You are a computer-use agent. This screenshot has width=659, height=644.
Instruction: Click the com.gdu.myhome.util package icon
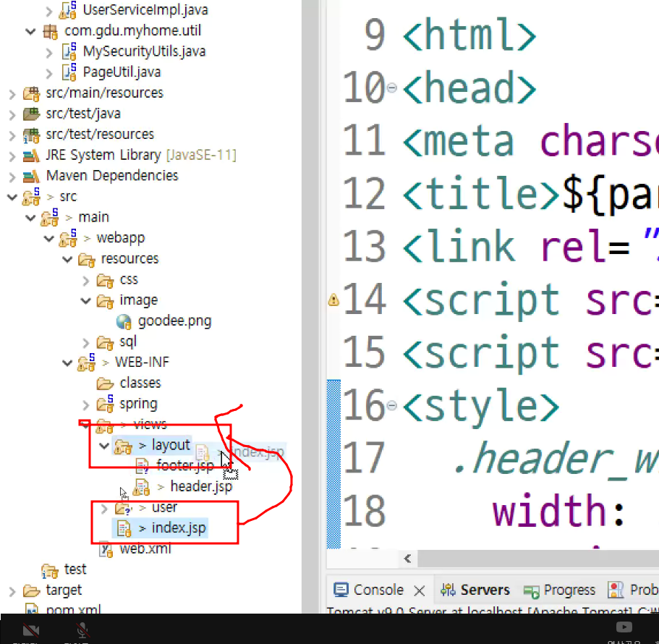50,31
